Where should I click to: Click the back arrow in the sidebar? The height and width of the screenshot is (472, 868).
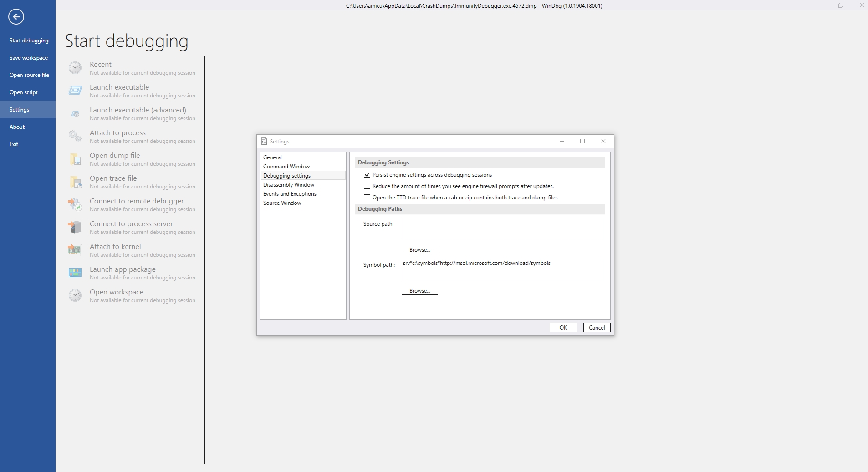tap(17, 16)
